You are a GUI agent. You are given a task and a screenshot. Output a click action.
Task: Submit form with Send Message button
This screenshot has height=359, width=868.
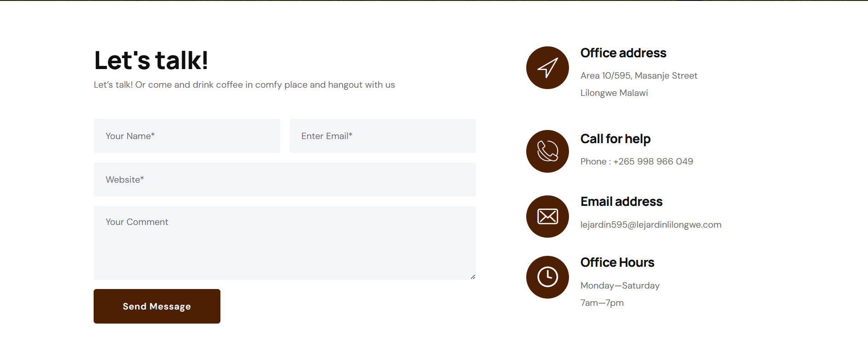157,306
